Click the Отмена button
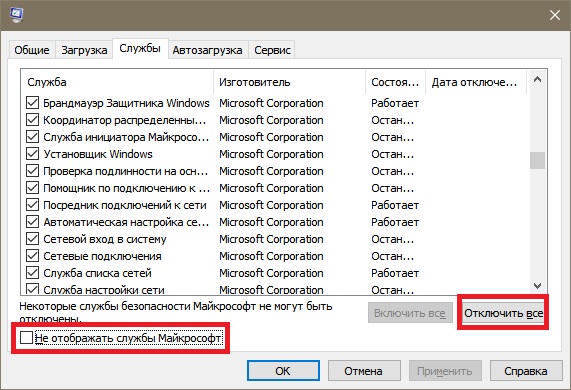Viewport: 571px width, 390px height. 363,371
